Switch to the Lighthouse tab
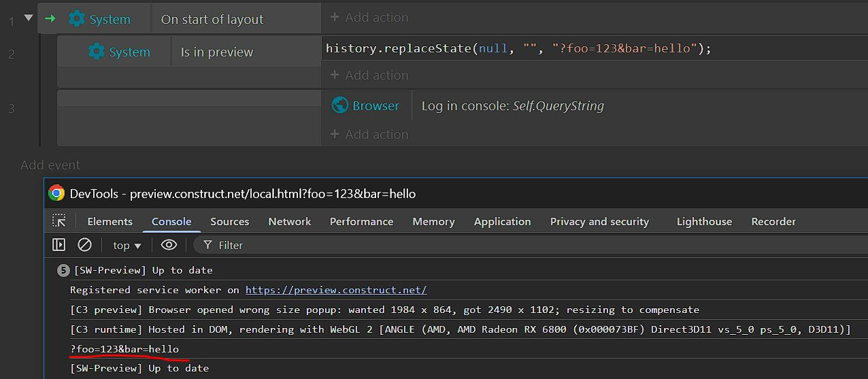 tap(704, 221)
